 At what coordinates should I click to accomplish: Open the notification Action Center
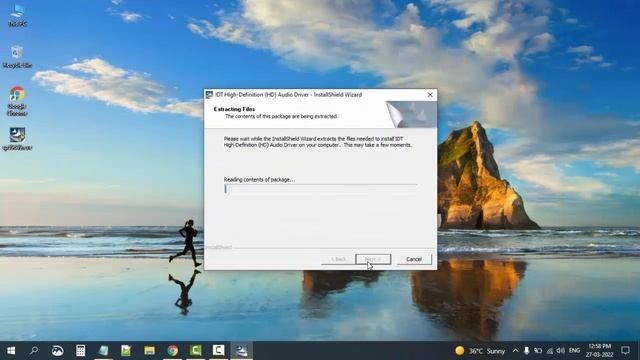625,351
